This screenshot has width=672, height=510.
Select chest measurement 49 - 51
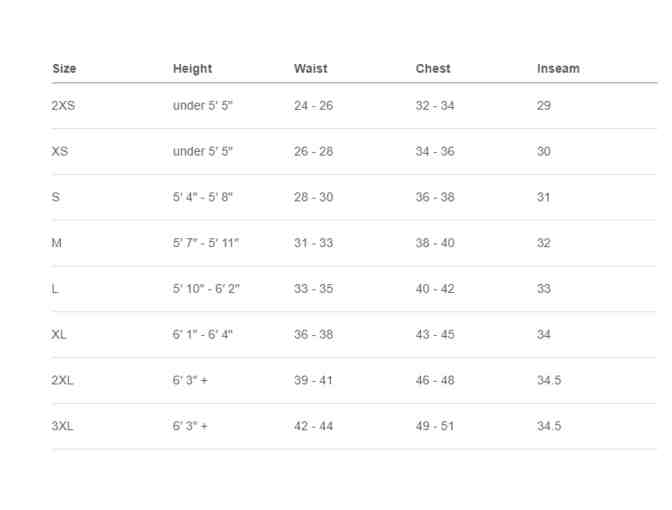coord(435,426)
